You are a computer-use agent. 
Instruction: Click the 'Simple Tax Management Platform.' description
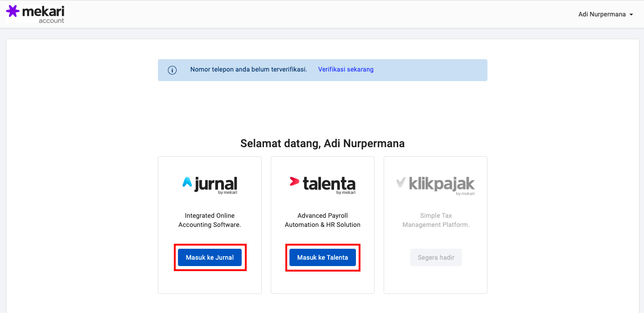[x=436, y=220]
